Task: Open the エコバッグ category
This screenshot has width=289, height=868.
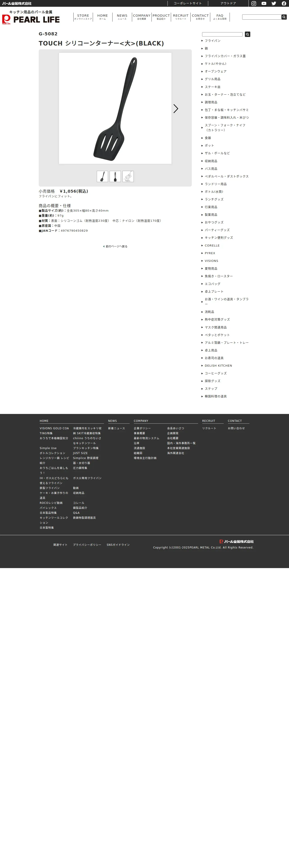Action: [213, 284]
